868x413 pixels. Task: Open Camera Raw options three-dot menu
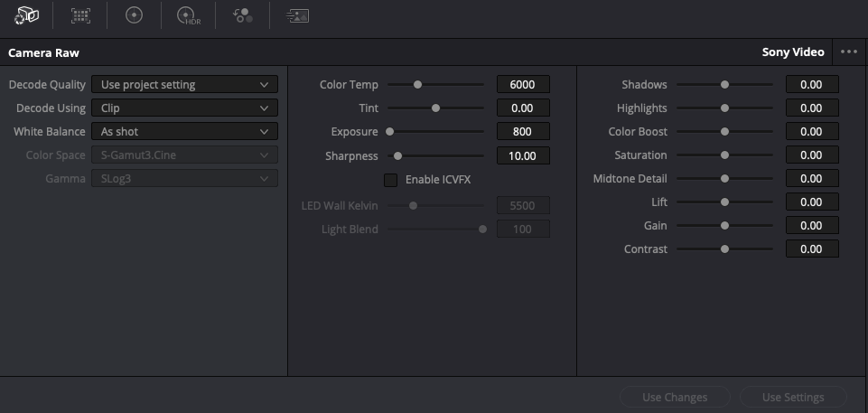[848, 52]
